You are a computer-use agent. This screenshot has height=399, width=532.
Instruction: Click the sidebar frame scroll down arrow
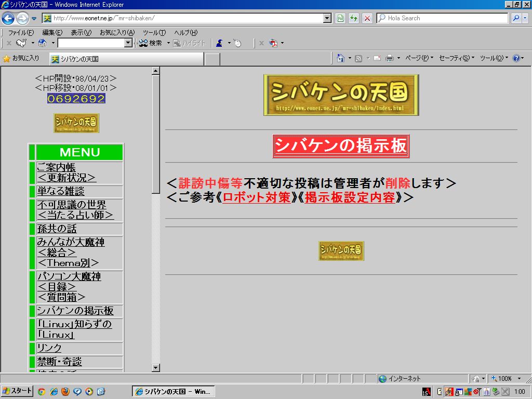156,367
